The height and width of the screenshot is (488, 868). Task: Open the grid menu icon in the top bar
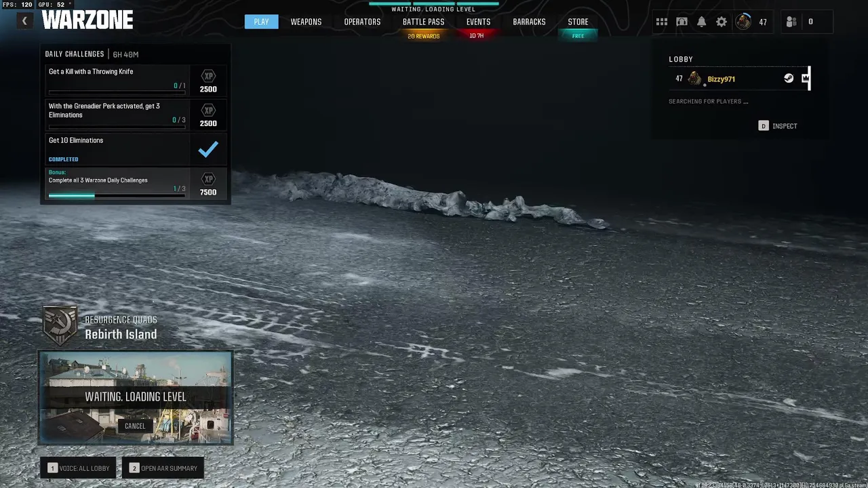(662, 22)
